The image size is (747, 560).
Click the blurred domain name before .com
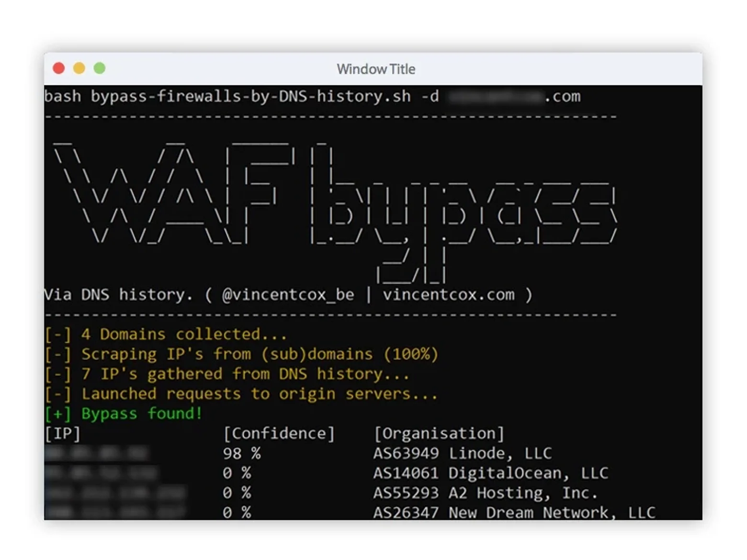[x=496, y=97]
